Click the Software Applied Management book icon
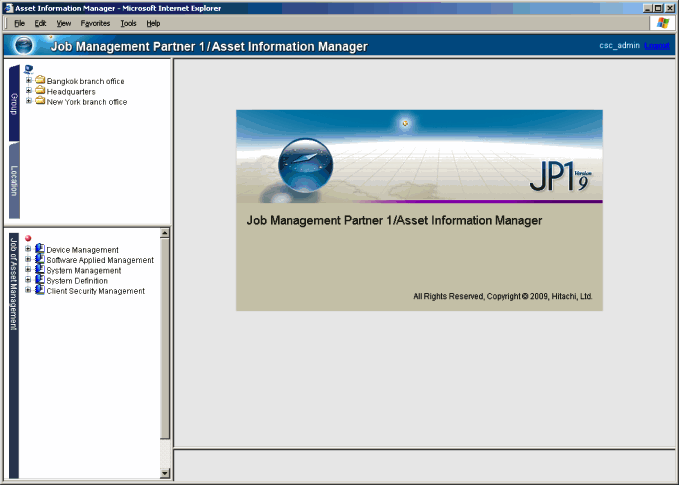This screenshot has width=679, height=485. tap(40, 260)
